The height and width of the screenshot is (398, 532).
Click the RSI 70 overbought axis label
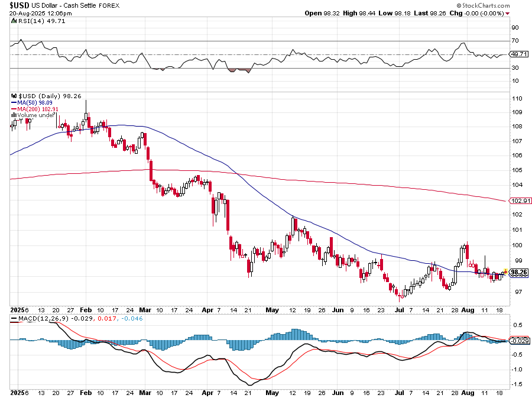coord(515,41)
